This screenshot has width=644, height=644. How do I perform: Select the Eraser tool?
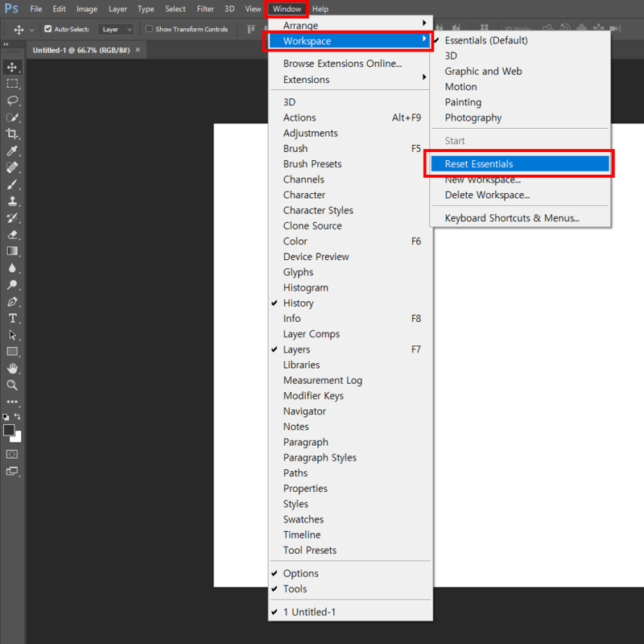pos(12,234)
